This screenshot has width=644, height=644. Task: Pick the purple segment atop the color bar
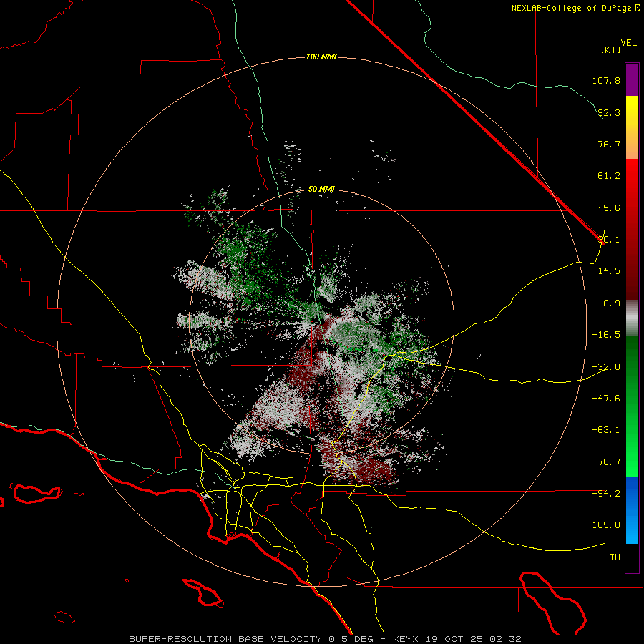click(x=632, y=79)
